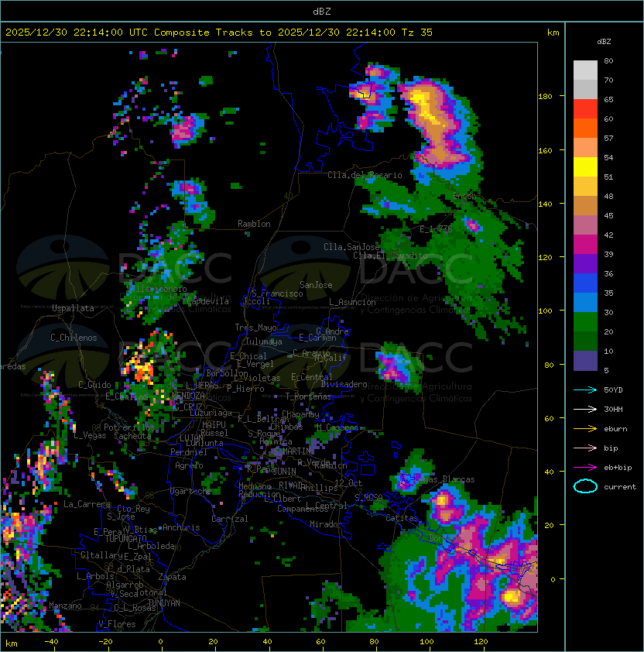Click the '42' value on dBZ scale
This screenshot has width=644, height=652.
coord(608,235)
